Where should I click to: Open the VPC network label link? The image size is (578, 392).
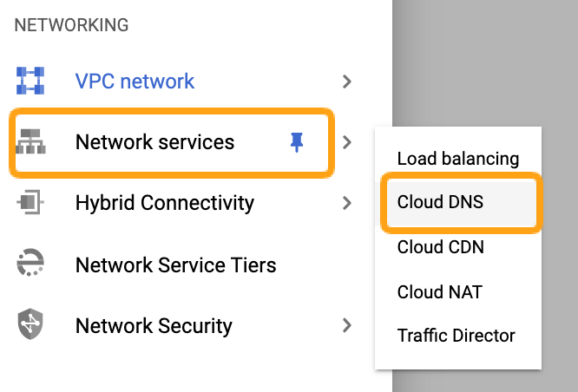[135, 82]
